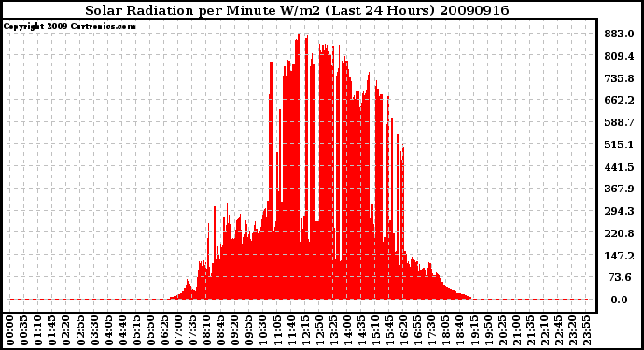This screenshot has width=644, height=350.
Task: Click the 14:00 time axis label
Action: click(347, 330)
